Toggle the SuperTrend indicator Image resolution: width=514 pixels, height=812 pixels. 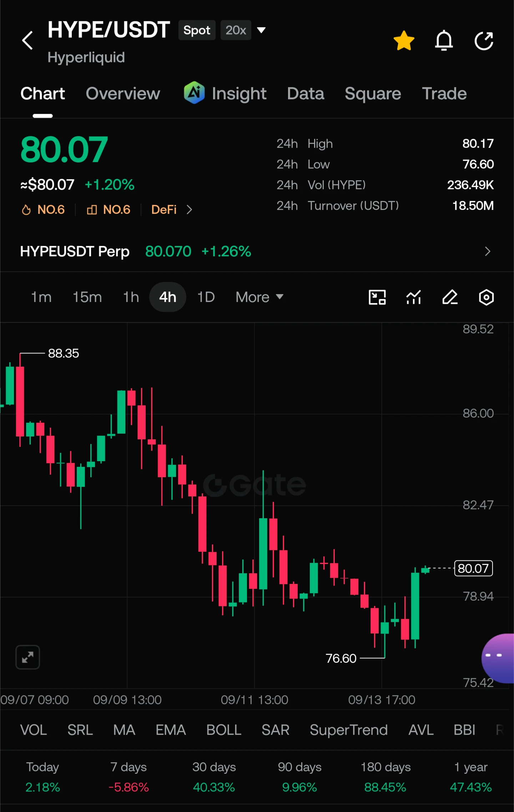pos(349,730)
